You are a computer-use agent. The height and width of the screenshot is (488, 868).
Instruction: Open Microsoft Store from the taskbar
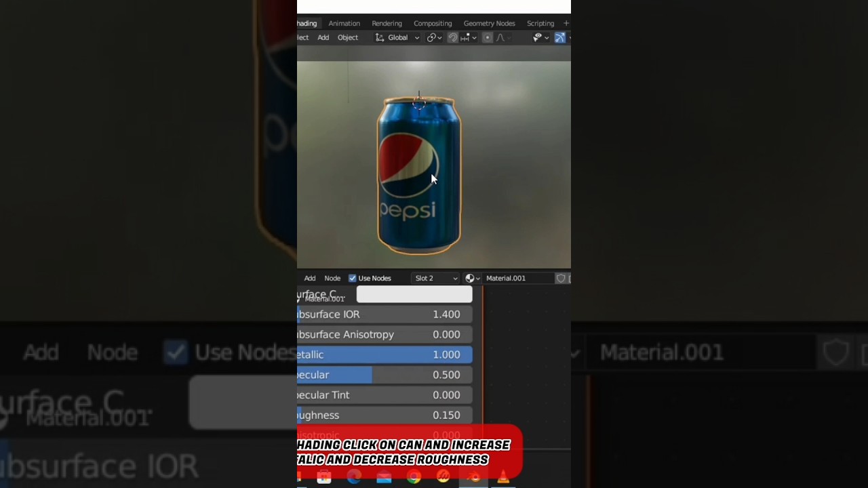click(x=323, y=478)
